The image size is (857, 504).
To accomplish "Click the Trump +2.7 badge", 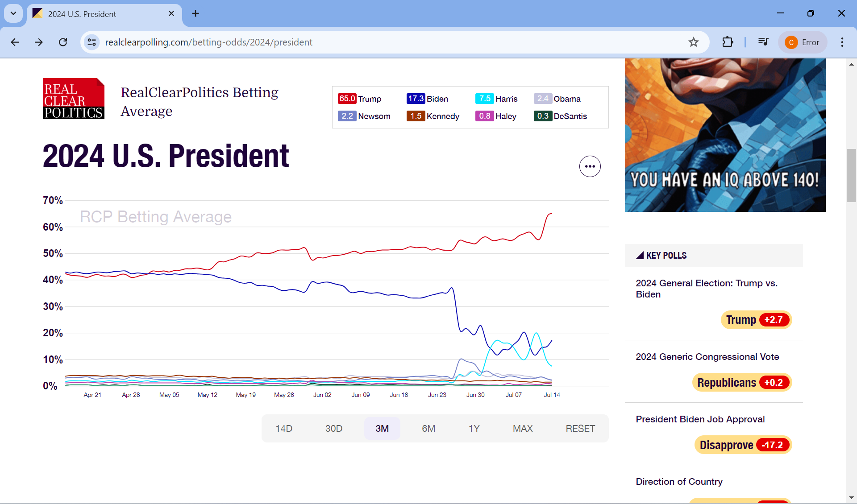I will pos(757,320).
